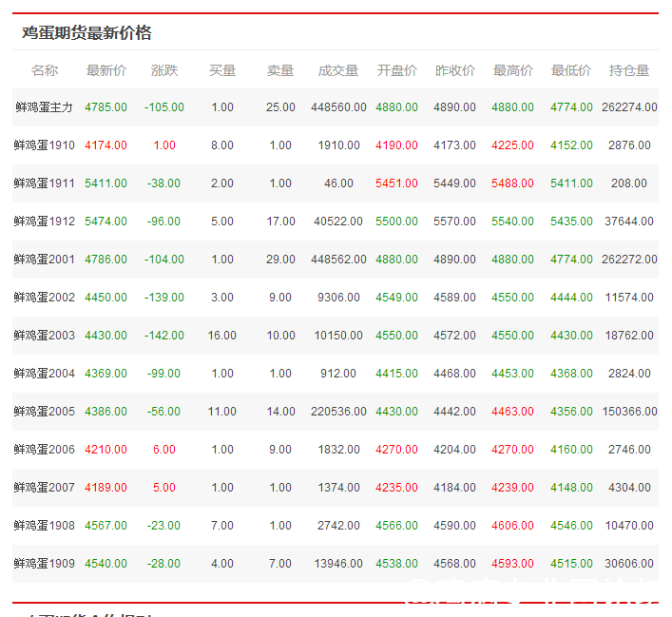Click change value -105.00
Image resolution: width=672 pixels, height=617 pixels.
164,107
